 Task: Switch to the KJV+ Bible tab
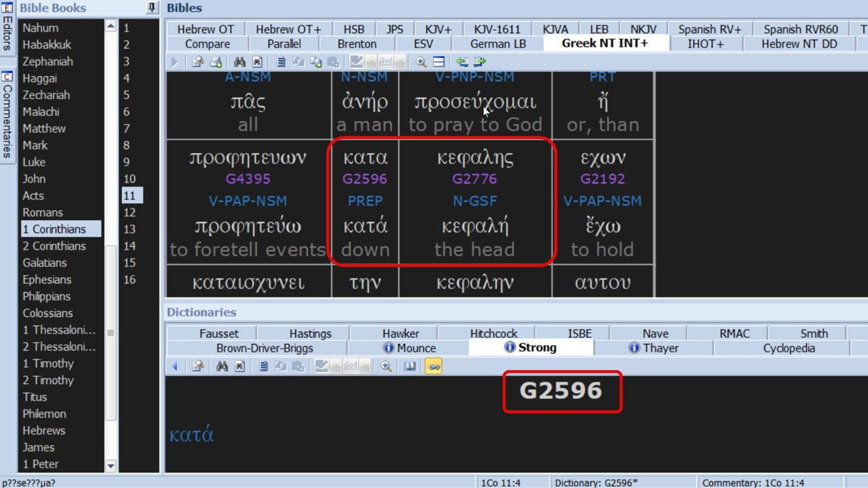point(438,29)
